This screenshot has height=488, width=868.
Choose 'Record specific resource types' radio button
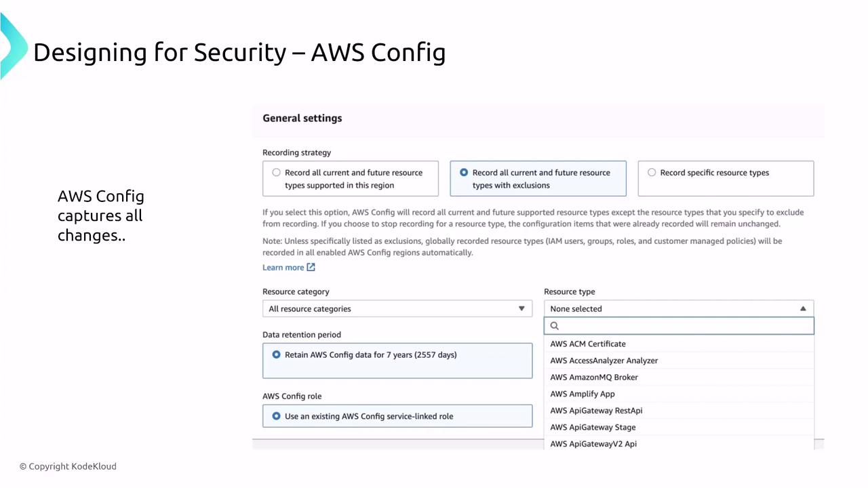tap(652, 173)
